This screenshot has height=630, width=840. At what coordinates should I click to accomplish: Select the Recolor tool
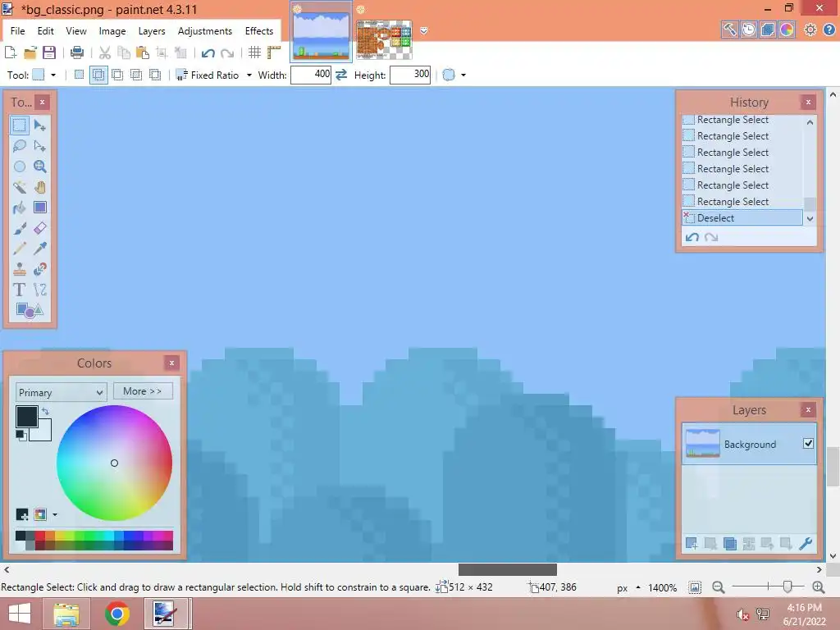pyautogui.click(x=39, y=269)
